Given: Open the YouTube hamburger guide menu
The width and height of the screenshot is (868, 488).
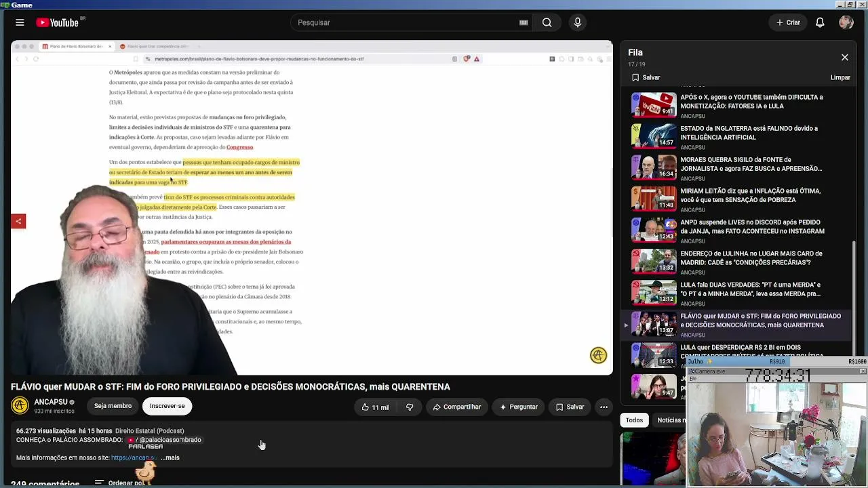Looking at the screenshot, I should pos(20,22).
